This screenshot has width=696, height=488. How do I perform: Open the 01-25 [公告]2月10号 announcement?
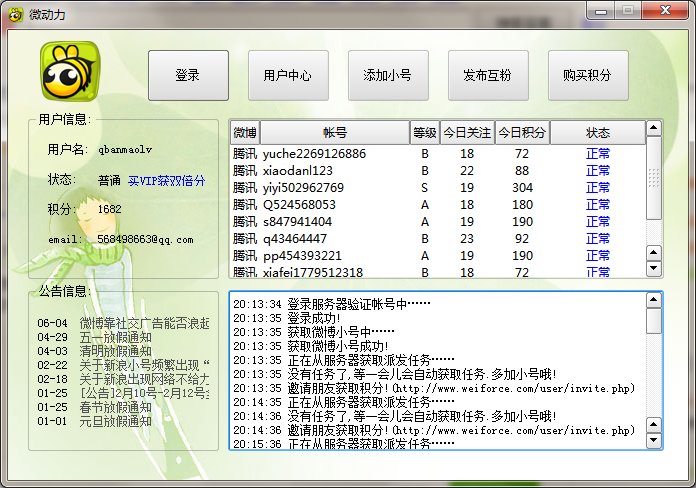[x=123, y=393]
